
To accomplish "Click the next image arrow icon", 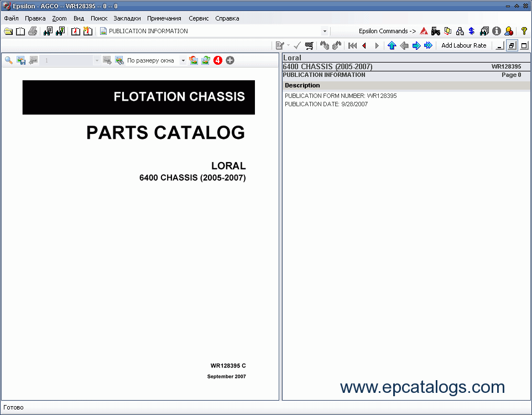I will 107,60.
